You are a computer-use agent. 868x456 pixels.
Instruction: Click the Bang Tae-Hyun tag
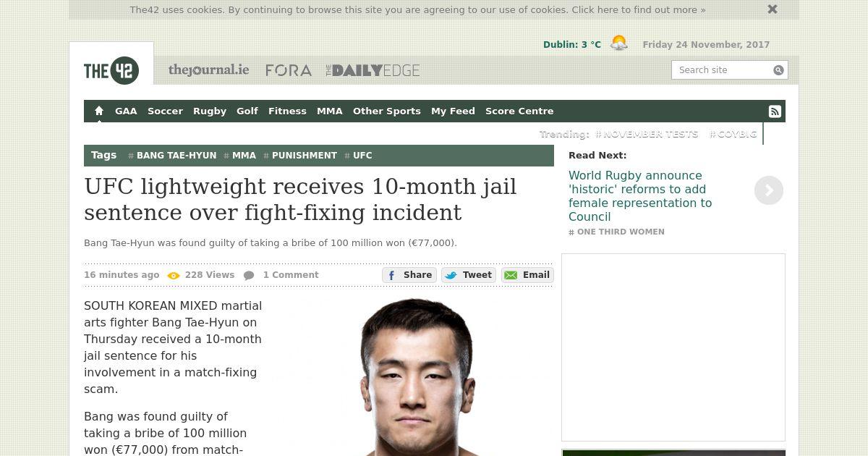[x=172, y=156]
